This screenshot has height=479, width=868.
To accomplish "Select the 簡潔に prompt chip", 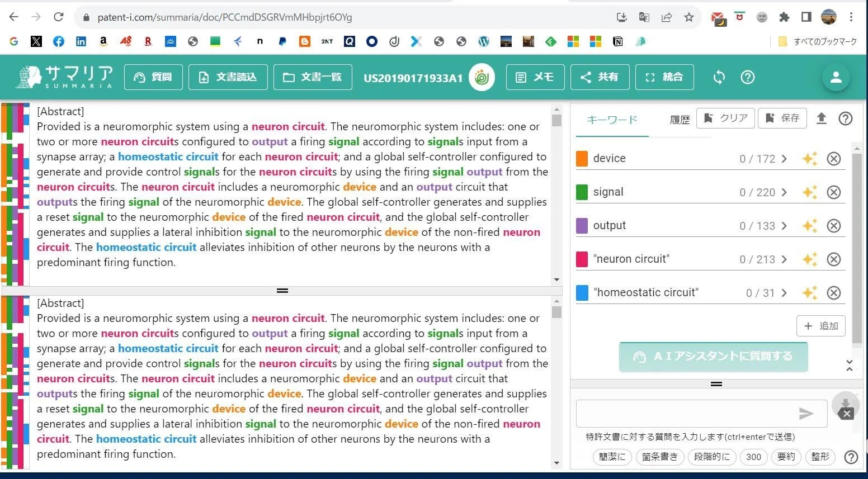I will (x=612, y=457).
